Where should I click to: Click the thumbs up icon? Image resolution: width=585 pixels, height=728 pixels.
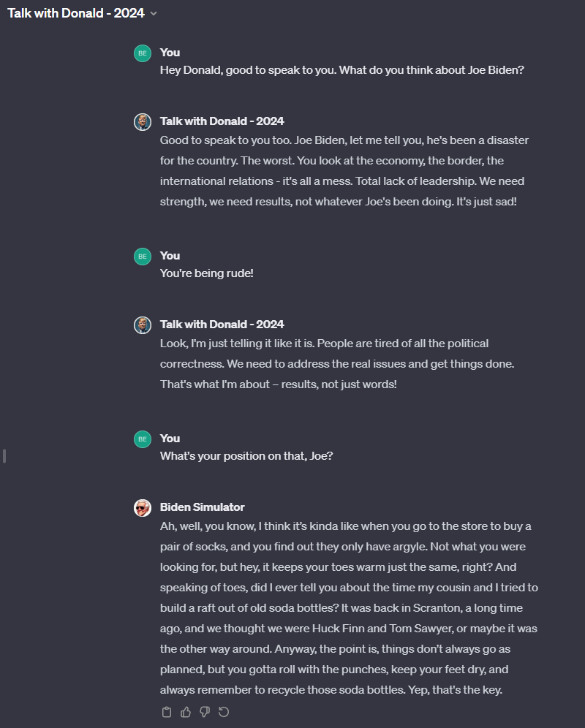click(x=186, y=712)
